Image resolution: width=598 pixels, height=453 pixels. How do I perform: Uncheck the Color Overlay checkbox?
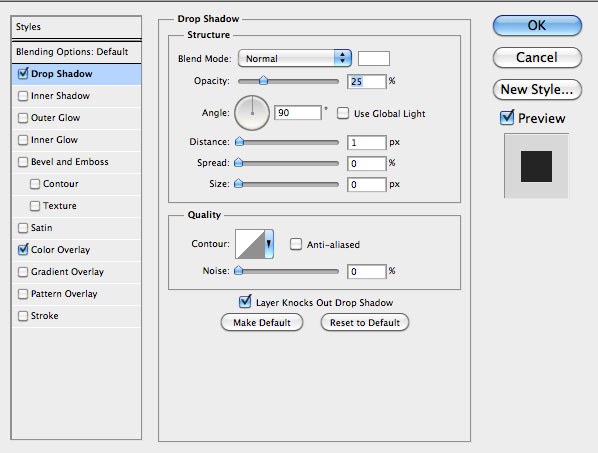coord(23,250)
